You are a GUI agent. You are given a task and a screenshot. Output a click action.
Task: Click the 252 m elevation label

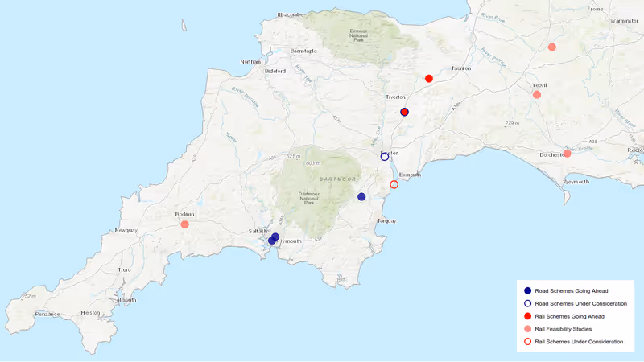29,296
